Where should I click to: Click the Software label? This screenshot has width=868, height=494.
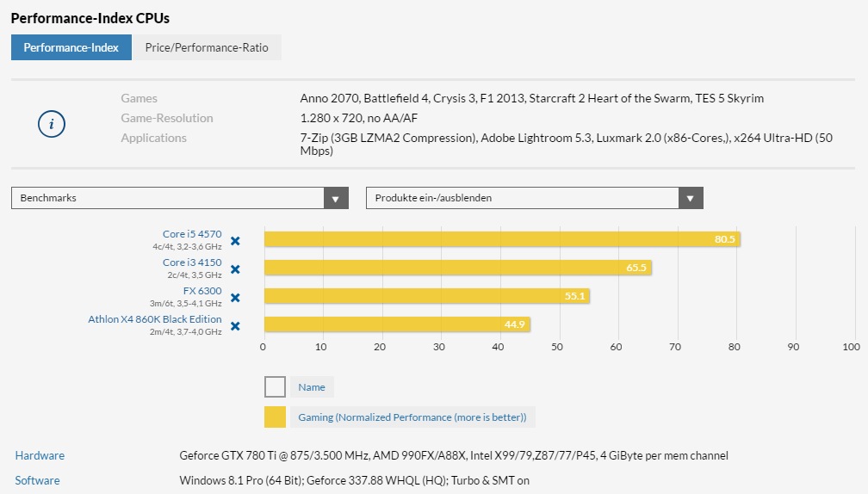click(37, 480)
